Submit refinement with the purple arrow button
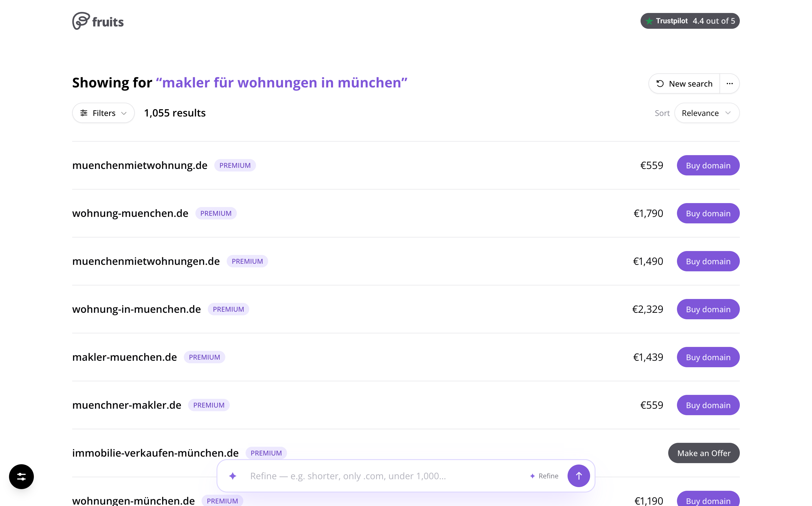This screenshot has width=812, height=506. (579, 476)
